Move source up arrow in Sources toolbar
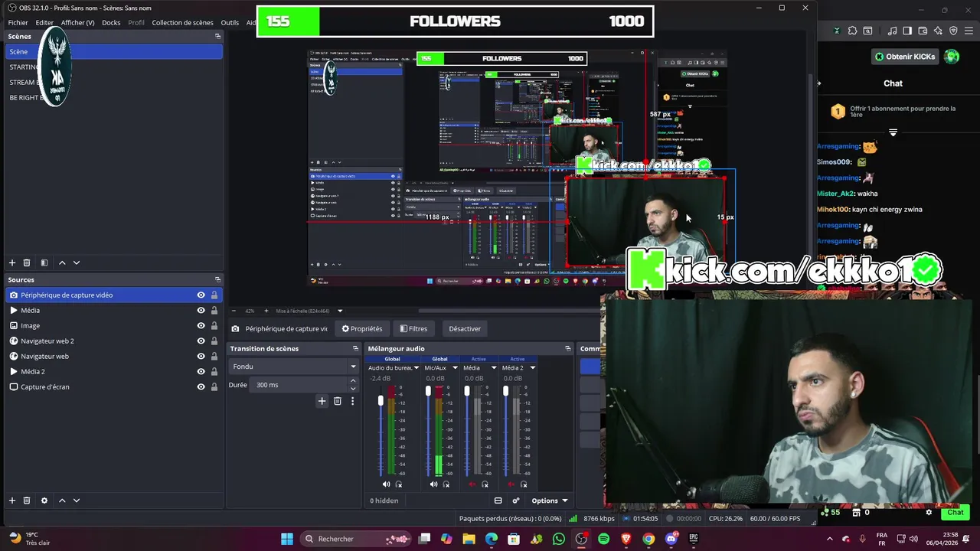 tap(62, 500)
